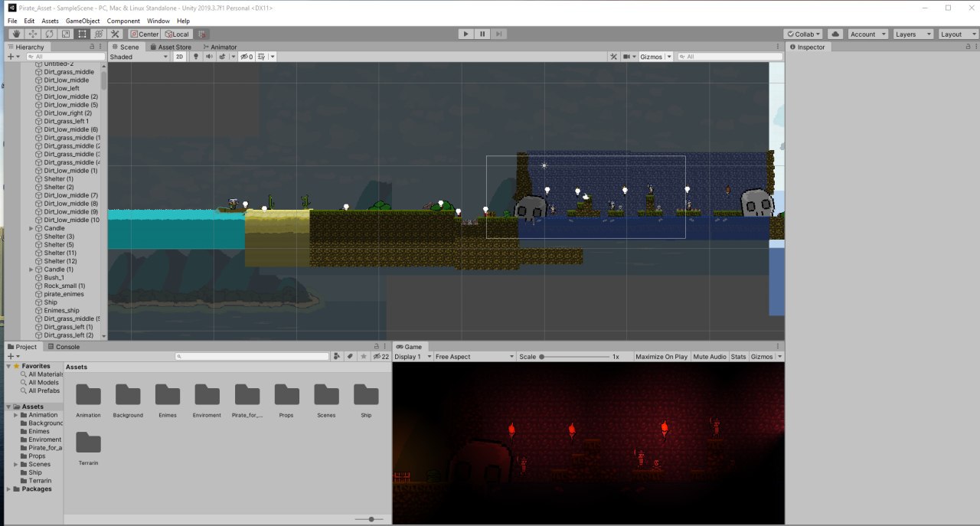Toggle Mute Audio in Game view
Viewport: 980px width, 526px height.
[x=710, y=357]
